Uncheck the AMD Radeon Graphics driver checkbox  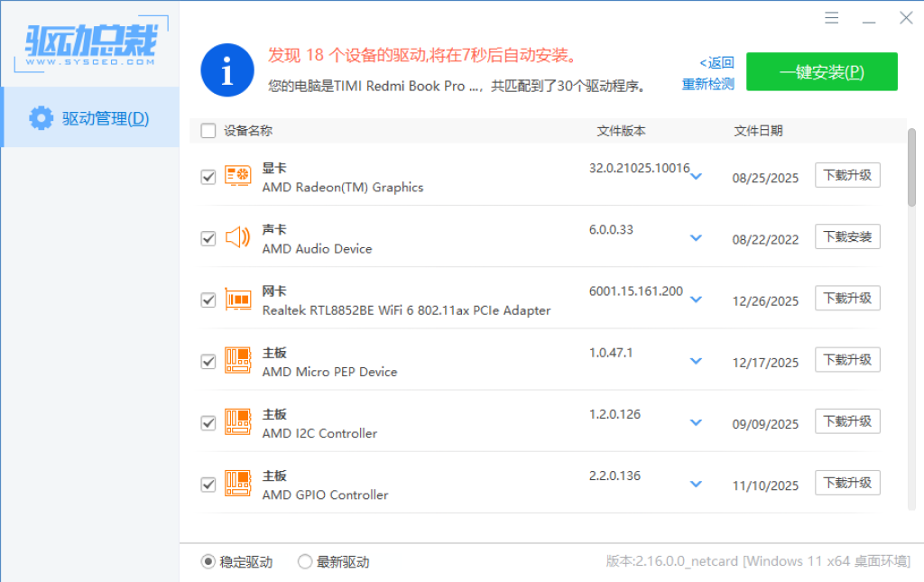[x=208, y=176]
